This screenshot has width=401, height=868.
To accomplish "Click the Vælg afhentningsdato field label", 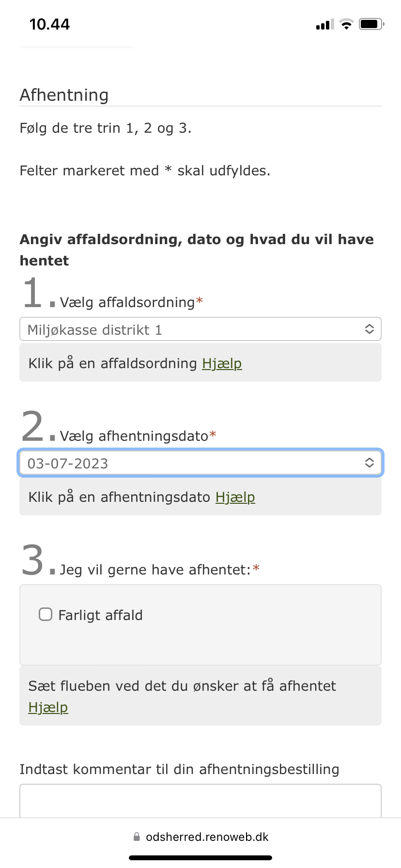I will (x=134, y=436).
